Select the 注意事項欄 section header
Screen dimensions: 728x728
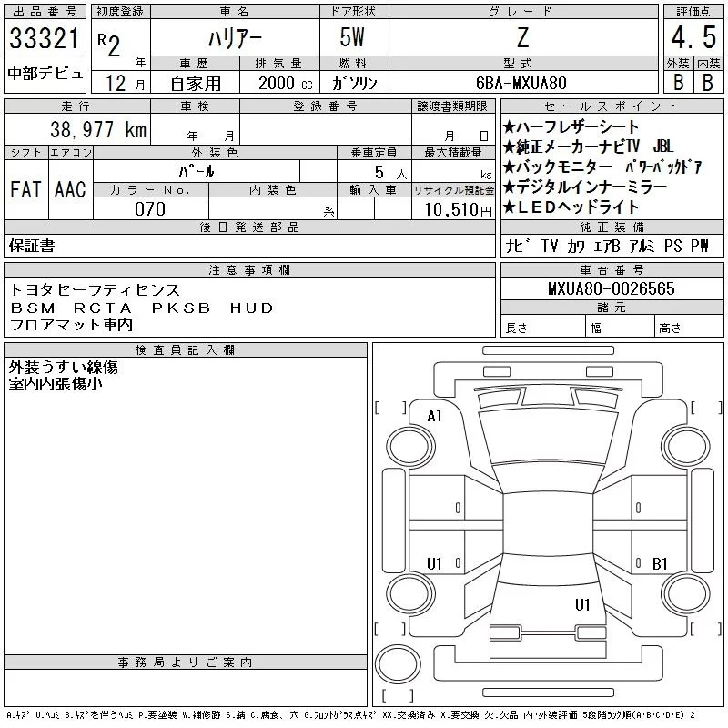249,270
